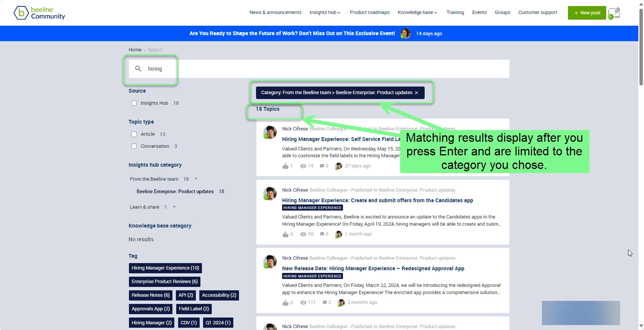This screenshot has height=330, width=644.
Task: Check the Article topic type
Action: click(134, 134)
